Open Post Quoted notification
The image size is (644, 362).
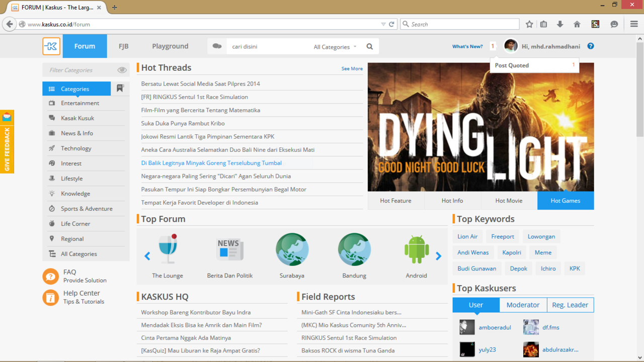point(534,65)
